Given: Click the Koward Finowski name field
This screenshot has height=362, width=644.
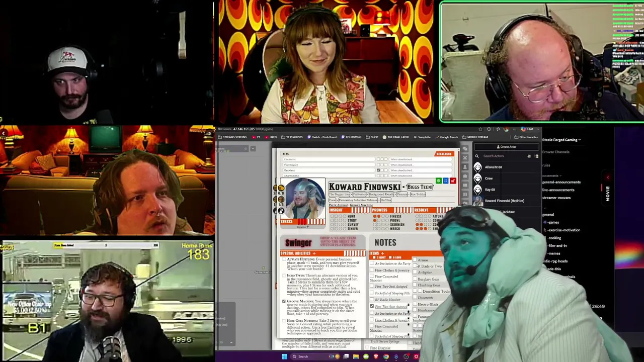Looking at the screenshot, I should 364,187.
